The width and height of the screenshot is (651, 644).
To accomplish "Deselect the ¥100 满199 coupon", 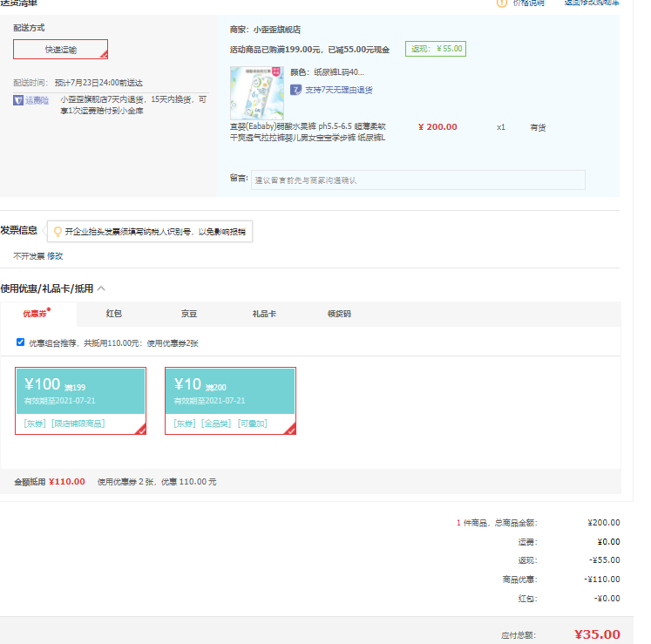I will (x=81, y=400).
